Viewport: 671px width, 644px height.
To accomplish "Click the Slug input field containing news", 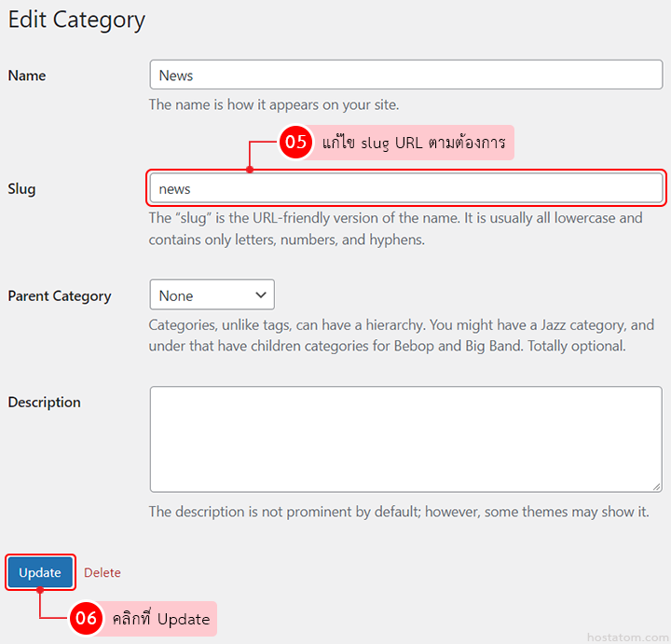I will (x=405, y=188).
